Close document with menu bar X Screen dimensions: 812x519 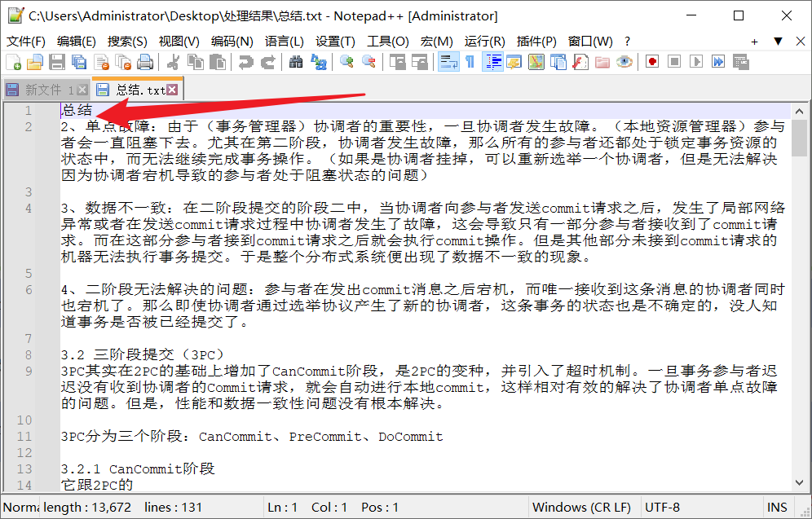(x=800, y=42)
